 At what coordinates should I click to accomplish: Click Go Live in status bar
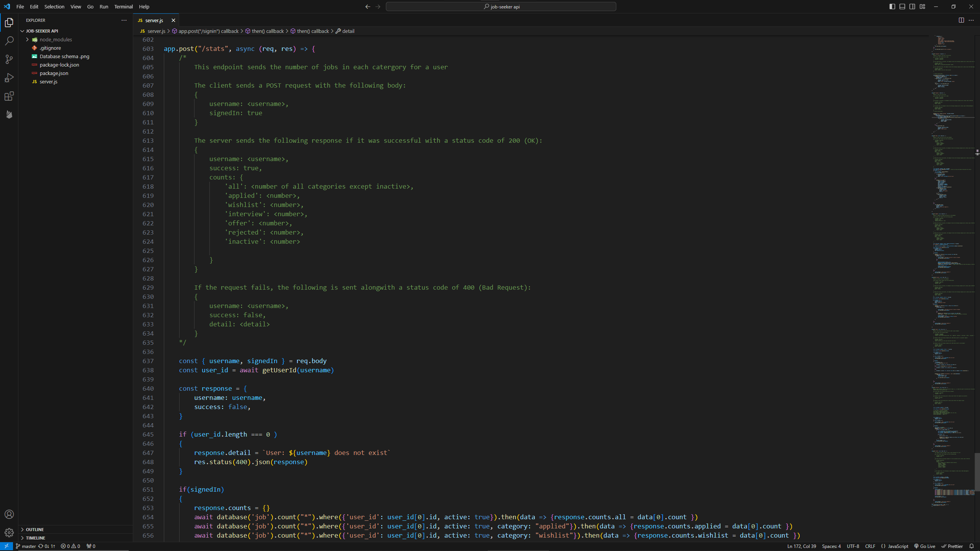click(x=925, y=546)
